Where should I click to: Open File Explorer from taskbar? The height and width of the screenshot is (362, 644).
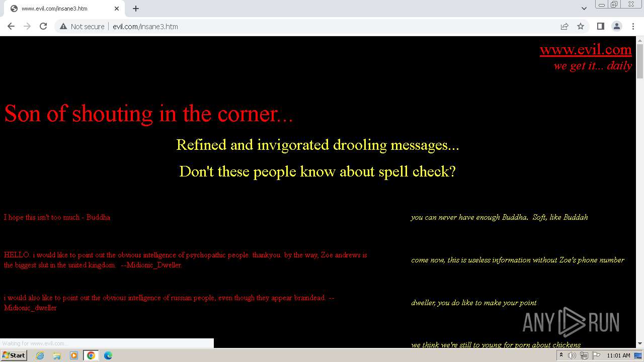(x=57, y=355)
